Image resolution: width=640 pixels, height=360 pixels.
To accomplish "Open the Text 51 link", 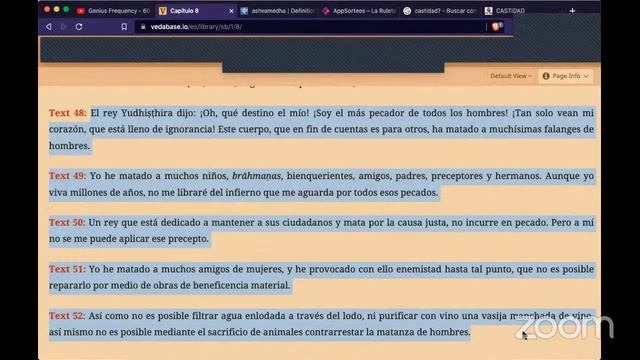I will [67, 269].
